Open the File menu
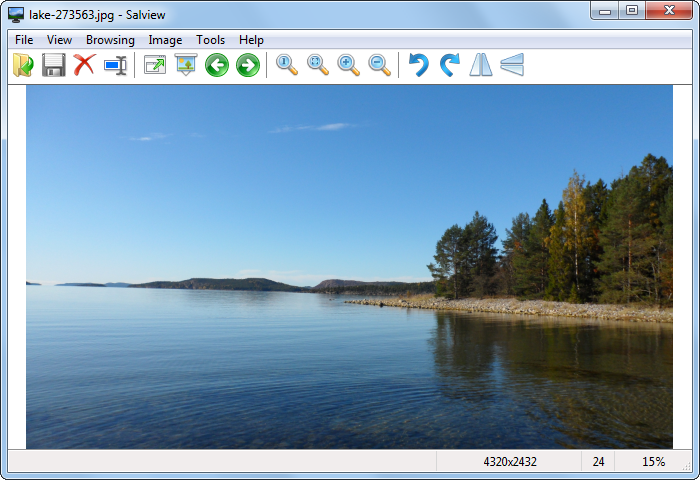Viewport: 700px width, 480px height. [x=24, y=40]
